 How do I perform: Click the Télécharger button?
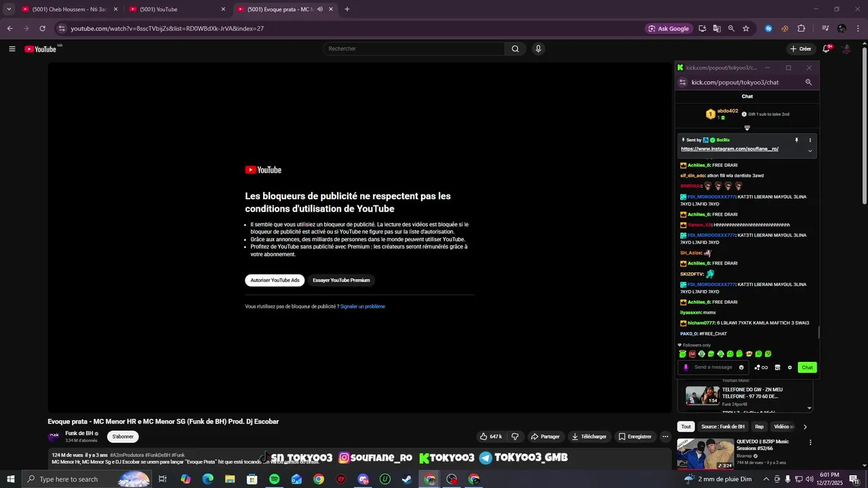click(589, 436)
